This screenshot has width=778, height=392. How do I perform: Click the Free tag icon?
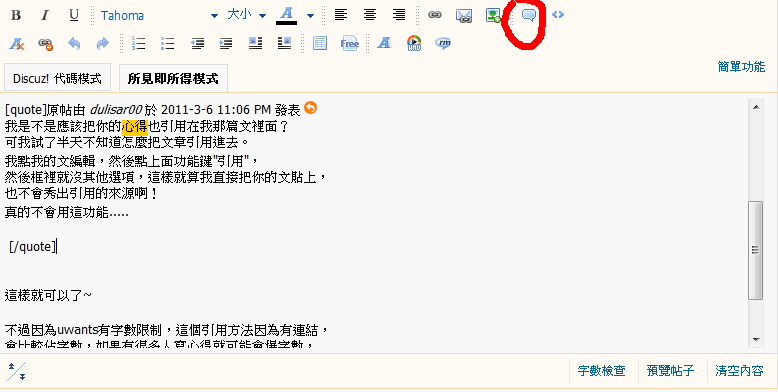point(349,44)
